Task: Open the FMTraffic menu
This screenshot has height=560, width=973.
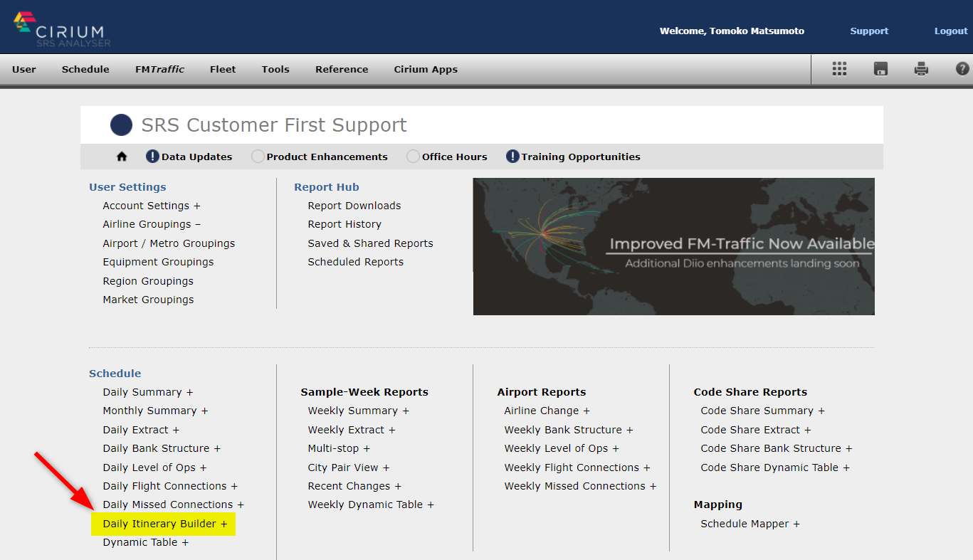Action: [x=159, y=69]
